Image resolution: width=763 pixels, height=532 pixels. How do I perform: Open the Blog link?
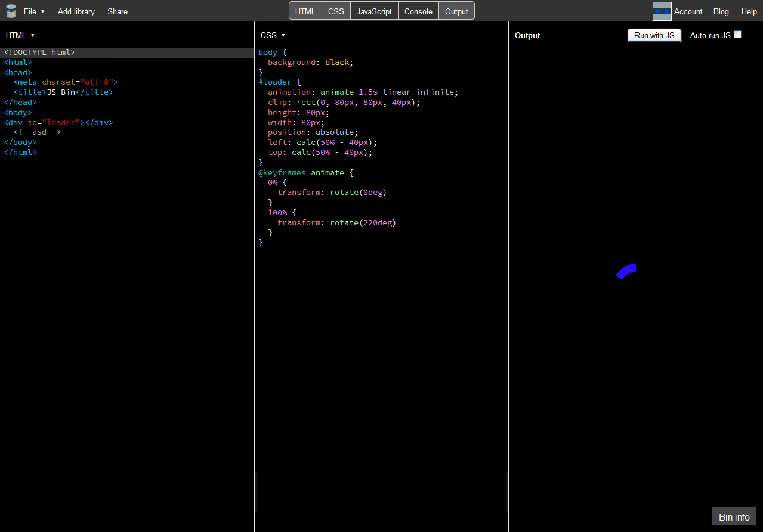721,11
